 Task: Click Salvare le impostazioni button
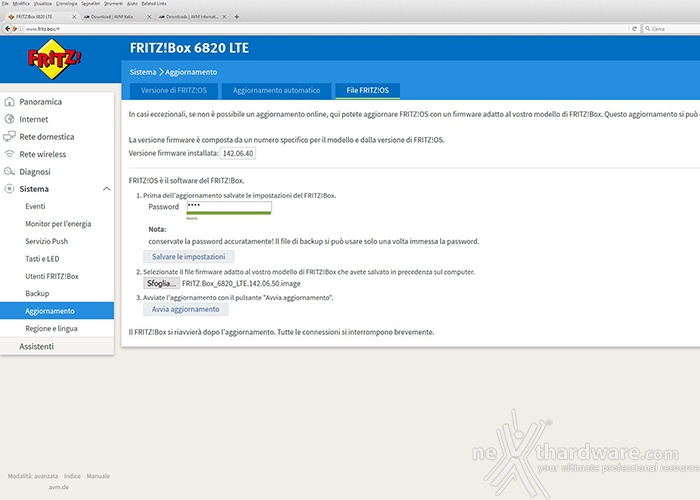(188, 257)
